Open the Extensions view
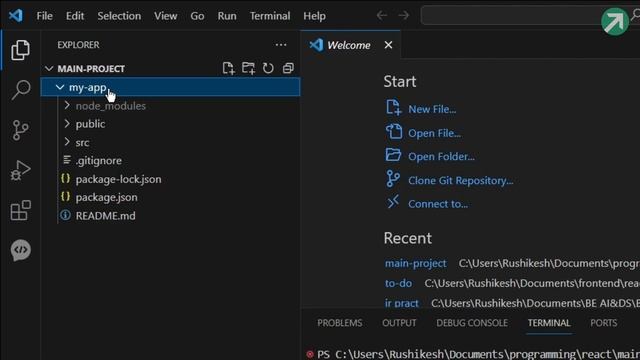The height and width of the screenshot is (360, 640). click(20, 210)
